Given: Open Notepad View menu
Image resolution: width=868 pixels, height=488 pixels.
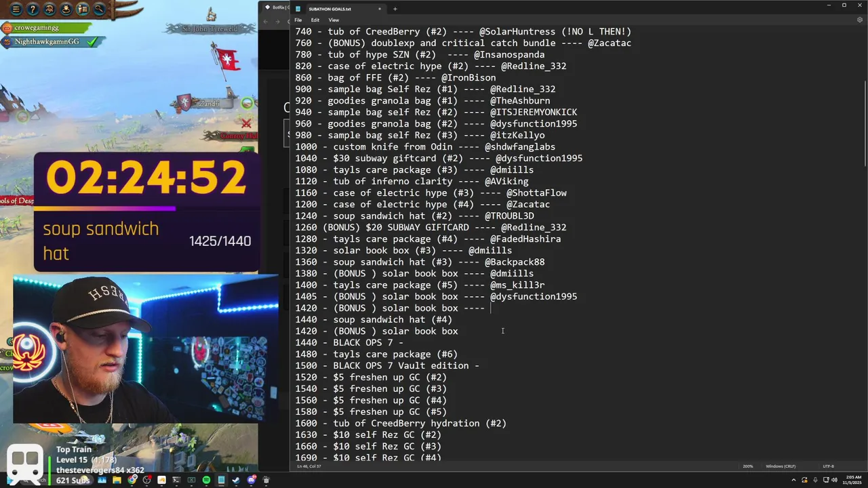Looking at the screenshot, I should pyautogui.click(x=334, y=20).
